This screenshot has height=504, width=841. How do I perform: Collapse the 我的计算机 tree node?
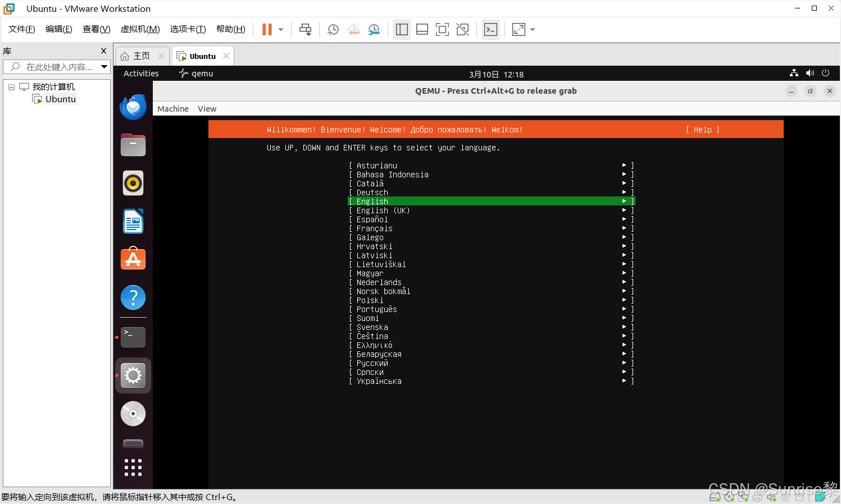coord(11,87)
